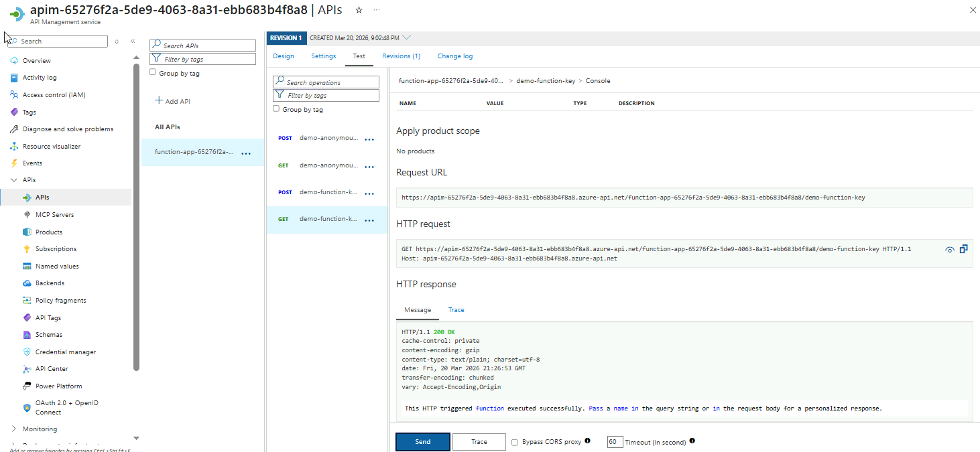Click the Backends cloud icon

[27, 283]
